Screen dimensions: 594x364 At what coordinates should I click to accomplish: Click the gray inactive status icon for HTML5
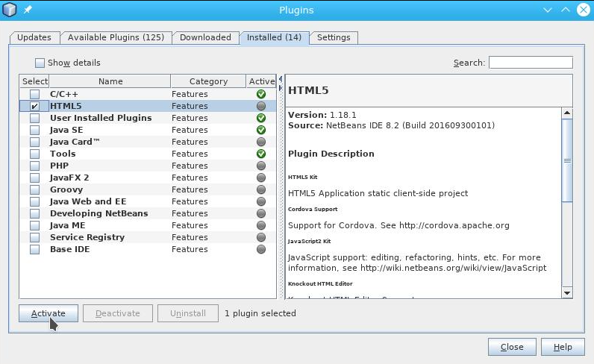261,106
